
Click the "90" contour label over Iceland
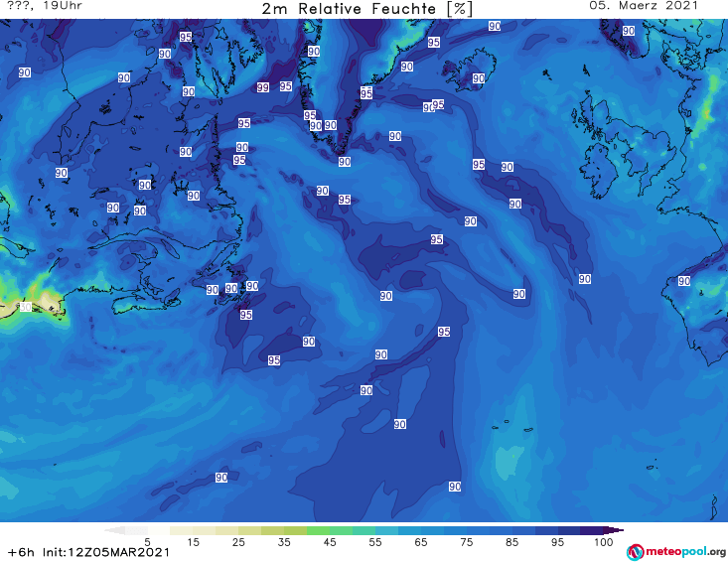[x=479, y=78]
